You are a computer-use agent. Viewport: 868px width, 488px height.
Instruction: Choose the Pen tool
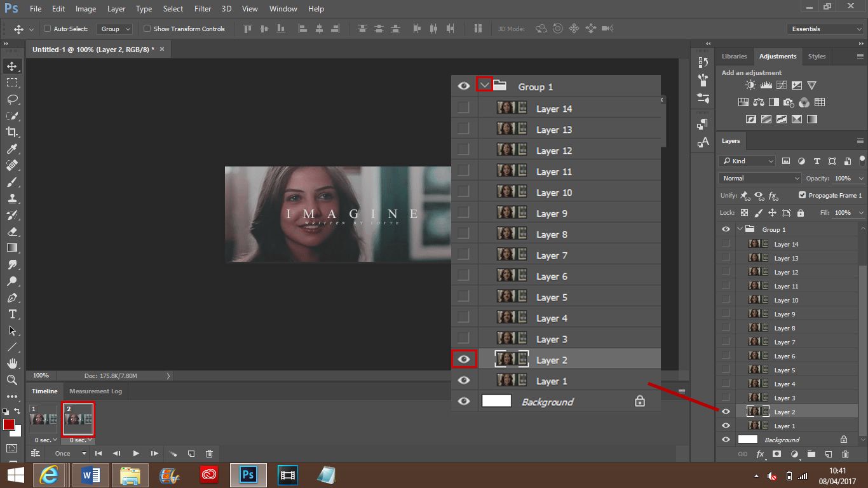[x=12, y=297]
